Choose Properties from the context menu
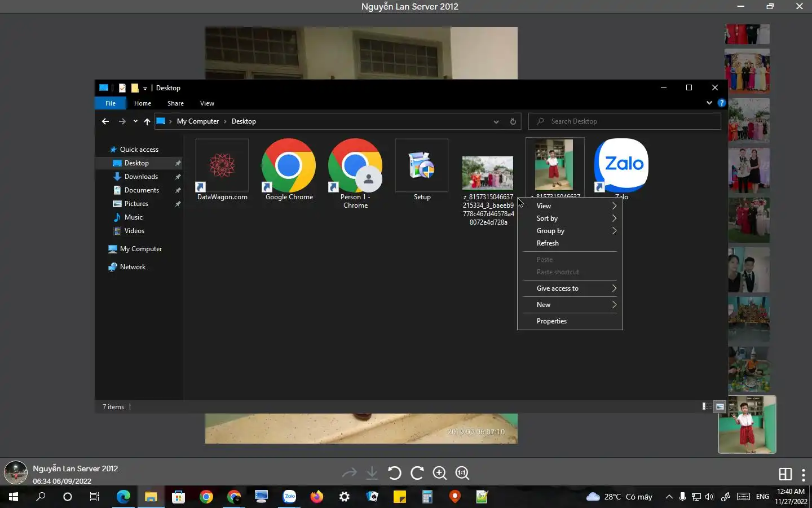This screenshot has width=812, height=508. tap(570, 321)
